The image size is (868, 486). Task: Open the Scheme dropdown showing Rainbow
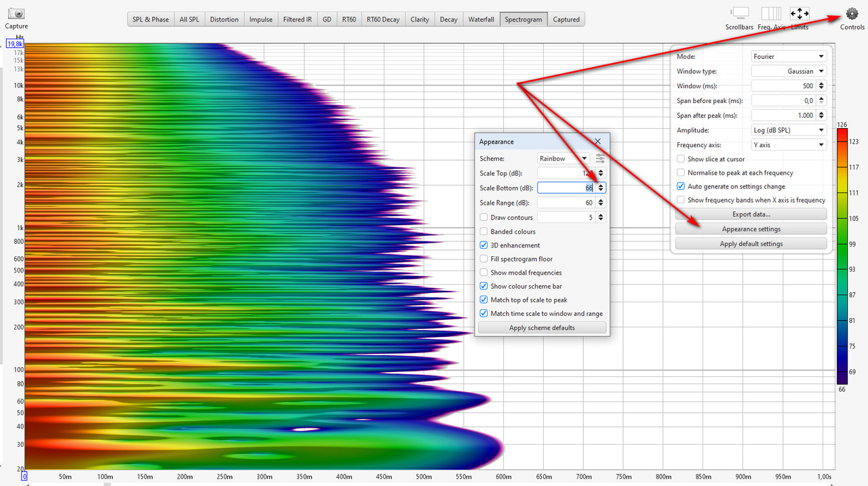coord(564,159)
